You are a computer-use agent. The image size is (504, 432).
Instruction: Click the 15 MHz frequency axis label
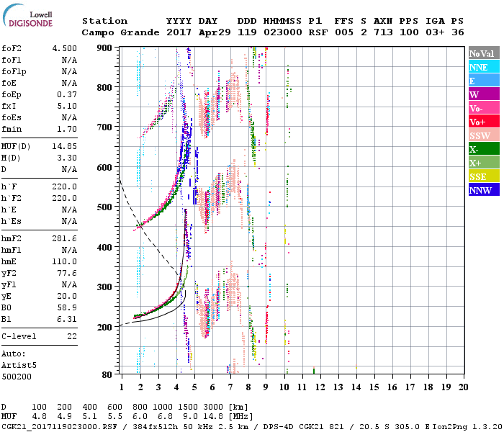(x=374, y=387)
